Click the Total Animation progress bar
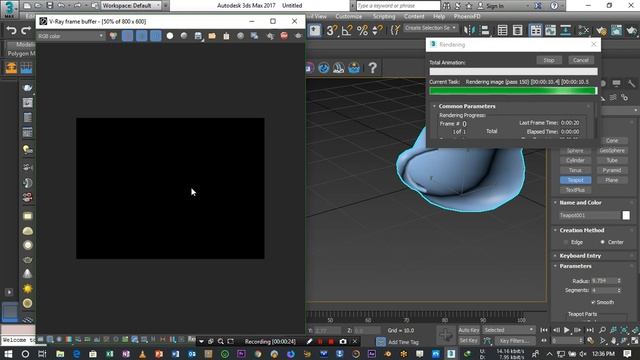Viewport: 640px width, 360px height. (513, 71)
